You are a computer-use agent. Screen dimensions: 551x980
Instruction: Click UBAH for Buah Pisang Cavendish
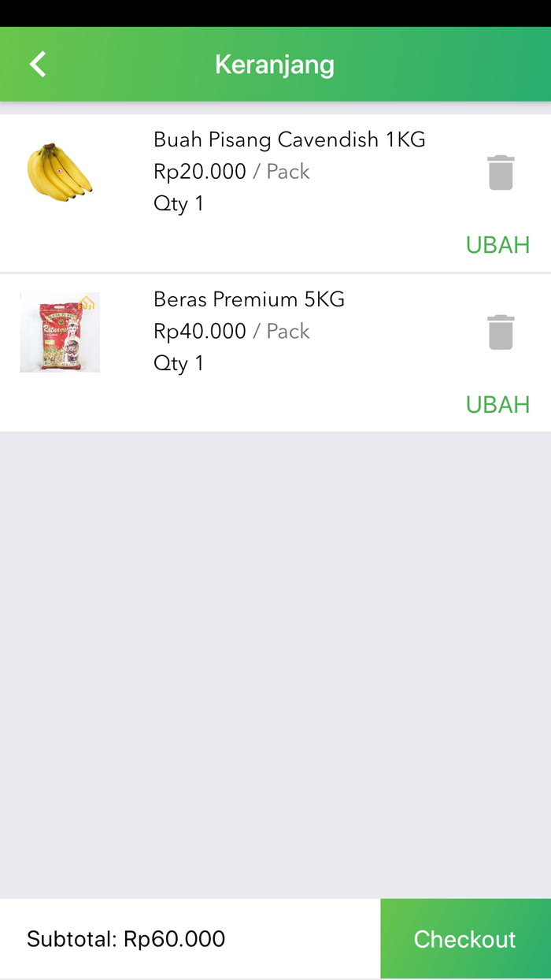click(x=497, y=244)
